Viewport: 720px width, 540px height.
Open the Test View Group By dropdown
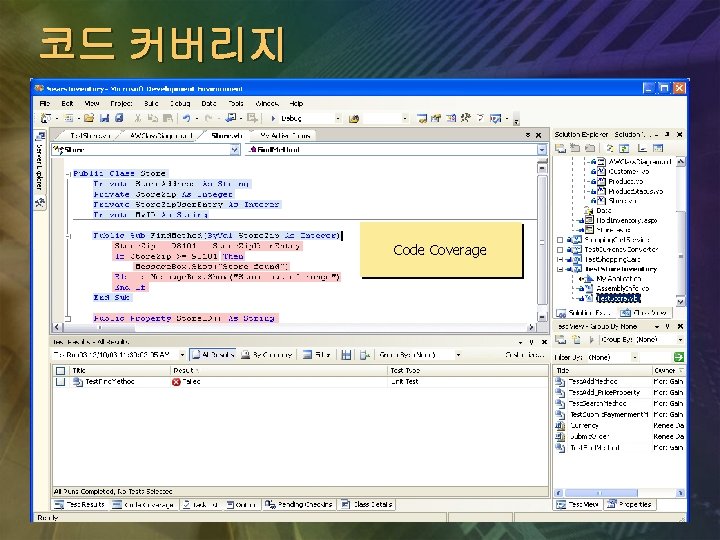[x=680, y=340]
